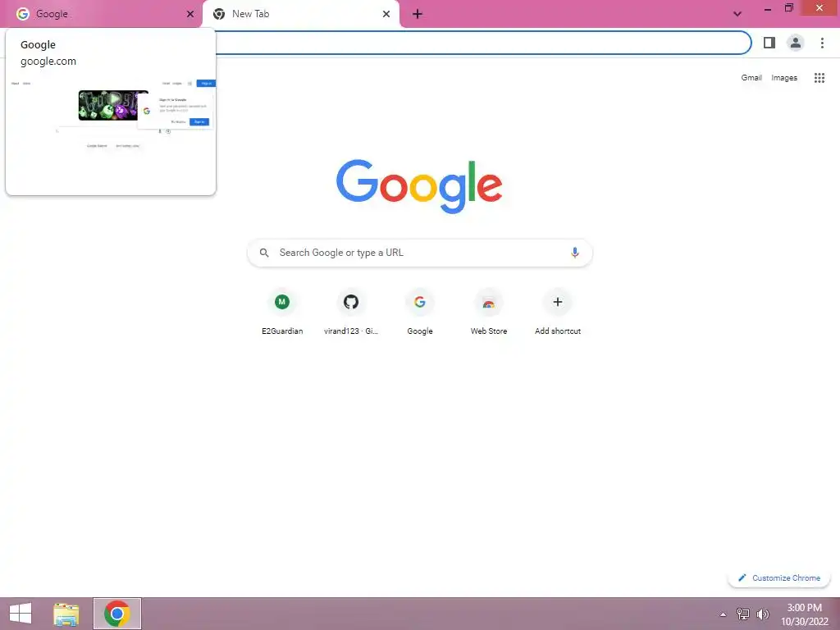This screenshot has width=840, height=630.
Task: Show hidden system tray icons
Action: tap(723, 614)
